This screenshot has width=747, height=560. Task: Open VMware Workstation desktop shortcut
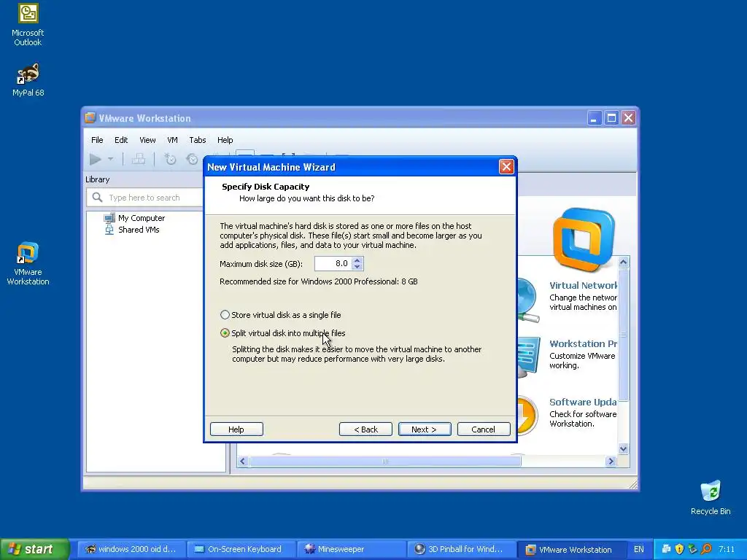coord(28,264)
